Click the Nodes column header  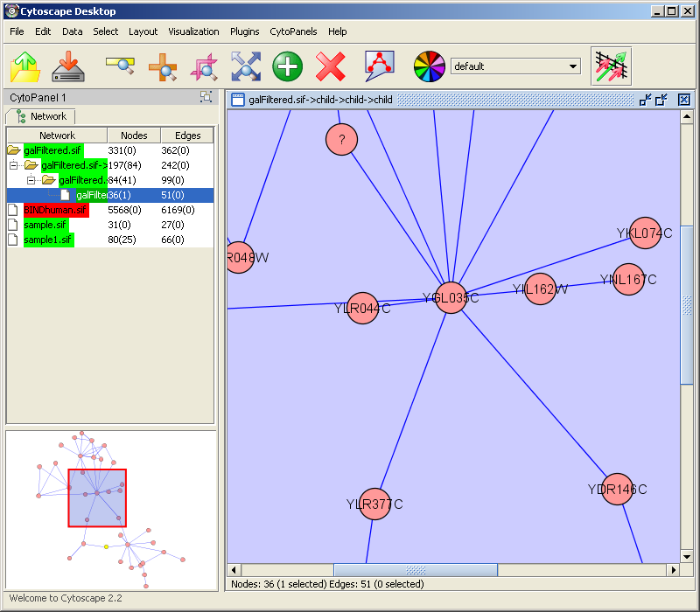coord(134,136)
